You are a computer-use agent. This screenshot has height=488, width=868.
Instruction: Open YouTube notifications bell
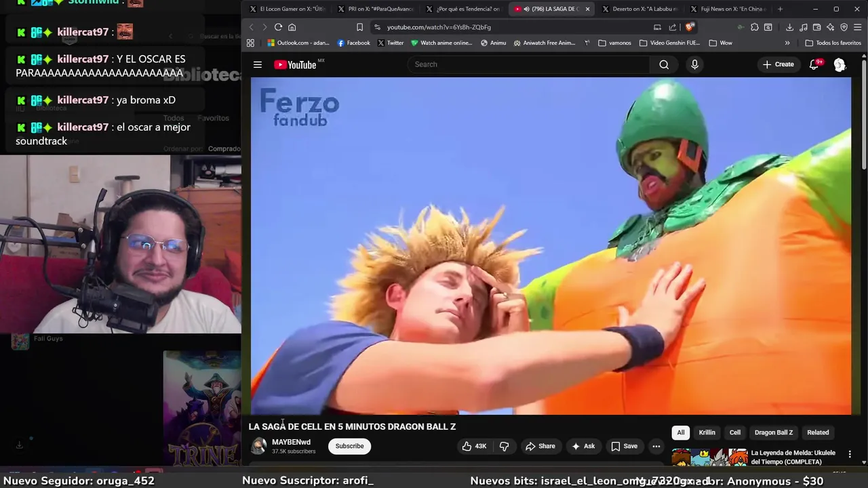tap(814, 64)
